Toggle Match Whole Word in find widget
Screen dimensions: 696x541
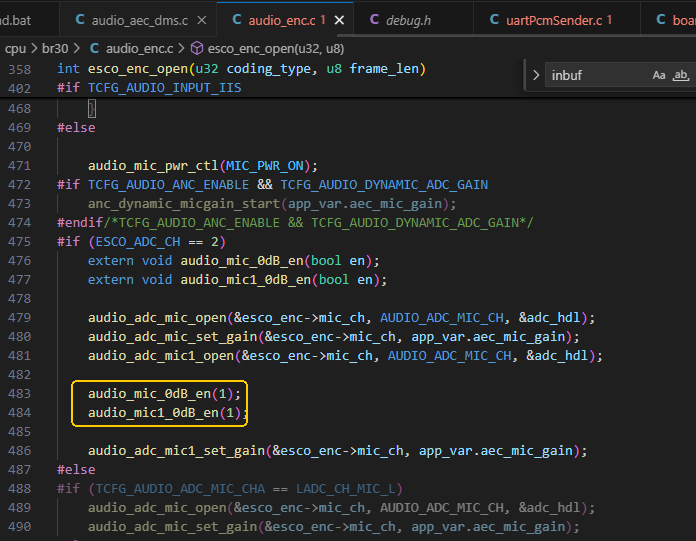680,75
